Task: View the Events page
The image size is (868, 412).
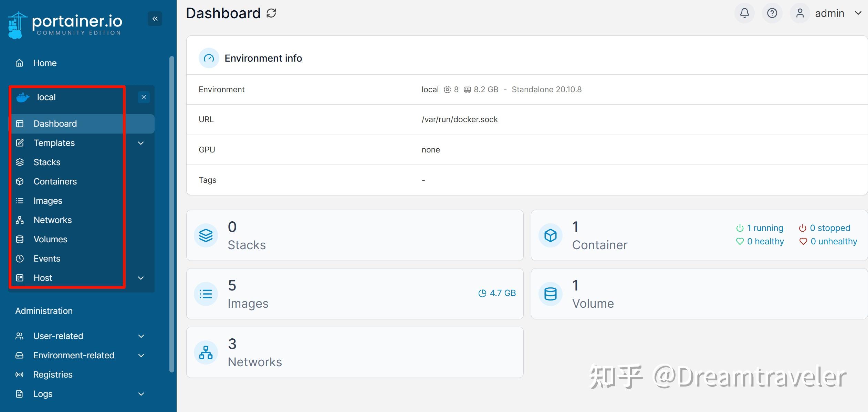Action: (x=46, y=258)
